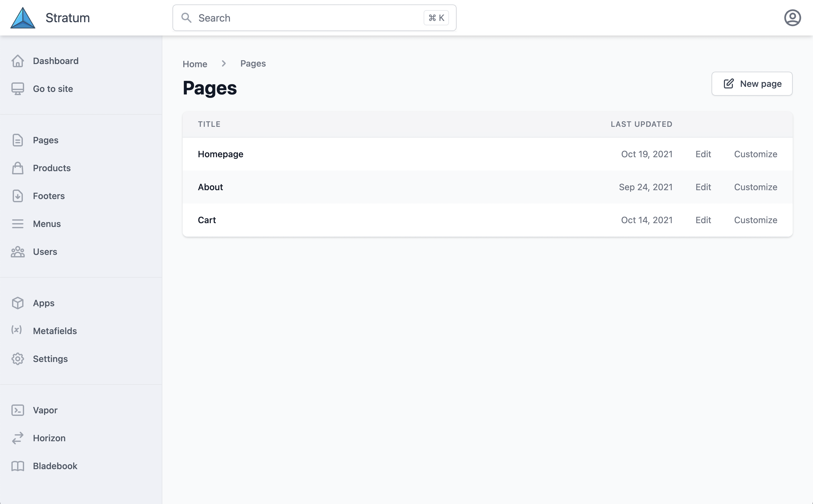
Task: Select the Pages breadcrumb item
Action: (253, 63)
